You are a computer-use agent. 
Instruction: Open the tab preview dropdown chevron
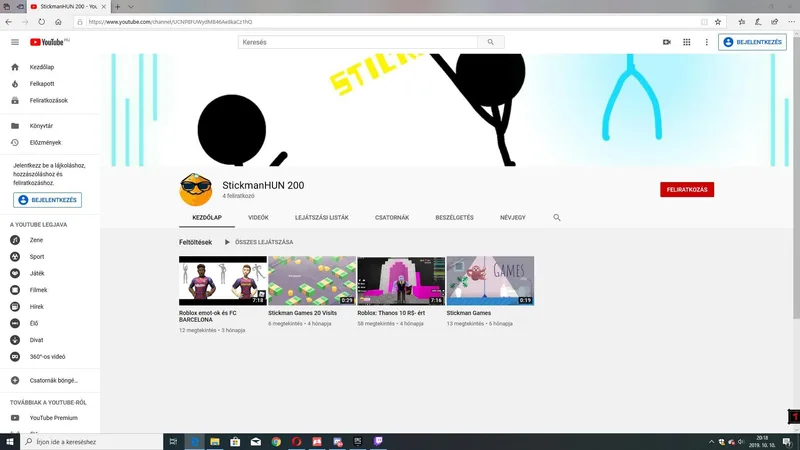(131, 7)
